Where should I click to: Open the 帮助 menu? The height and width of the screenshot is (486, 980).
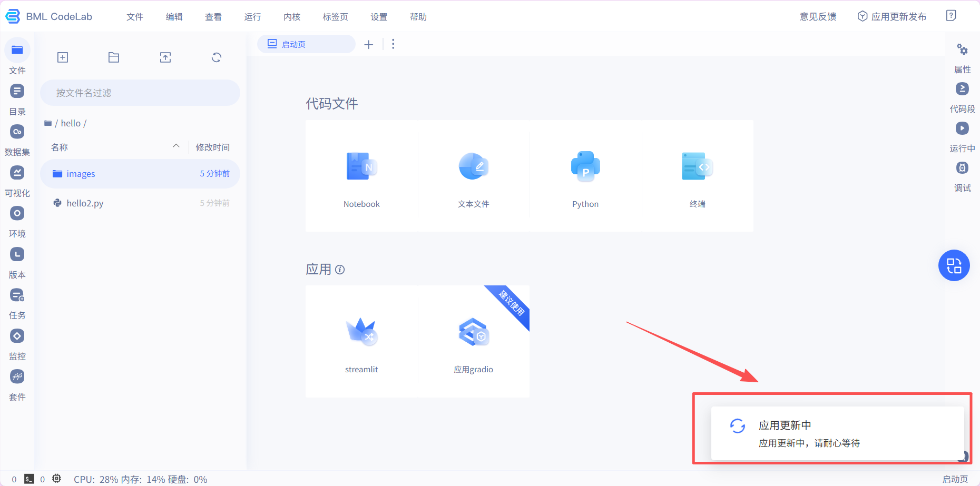click(x=418, y=17)
